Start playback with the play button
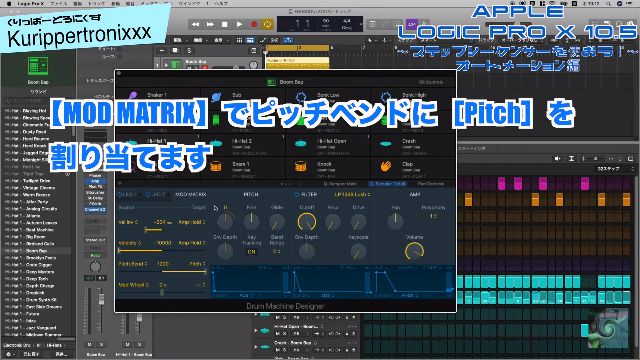The height and width of the screenshot is (360, 640). coord(239,24)
